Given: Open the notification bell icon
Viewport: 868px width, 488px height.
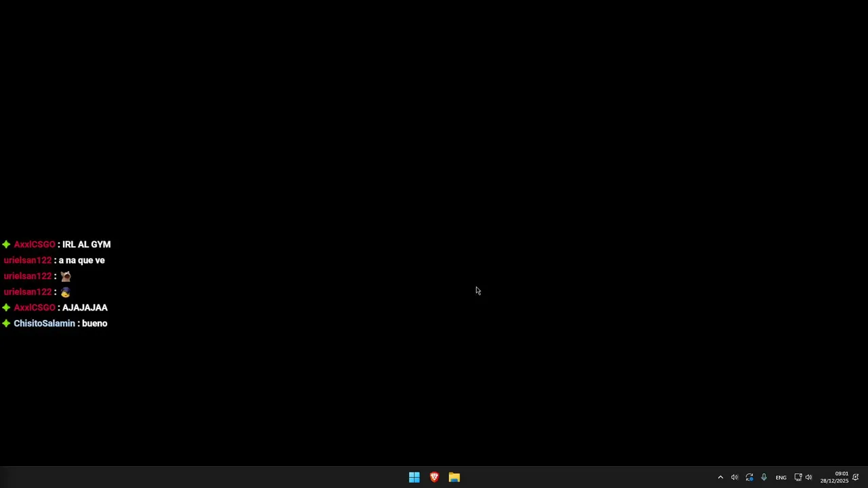Looking at the screenshot, I should [856, 477].
